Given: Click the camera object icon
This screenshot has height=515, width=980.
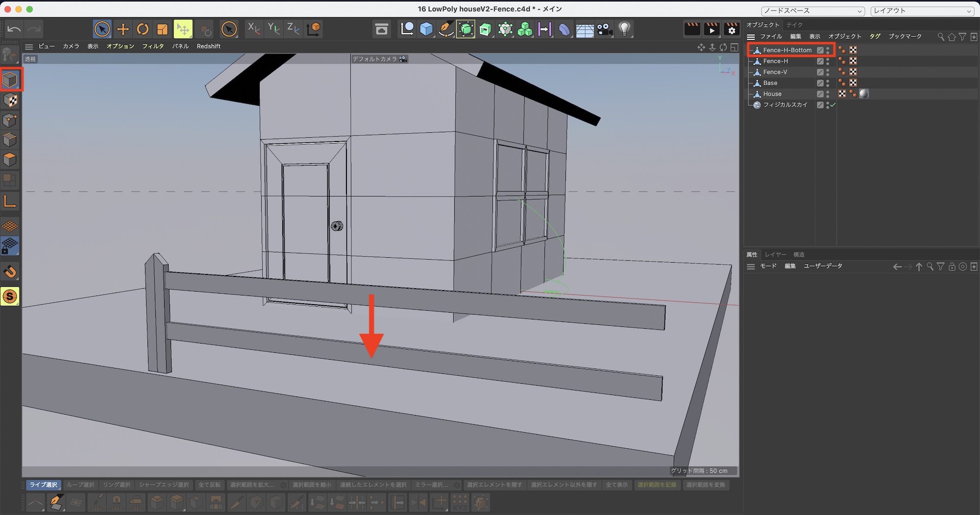Looking at the screenshot, I should [x=605, y=29].
